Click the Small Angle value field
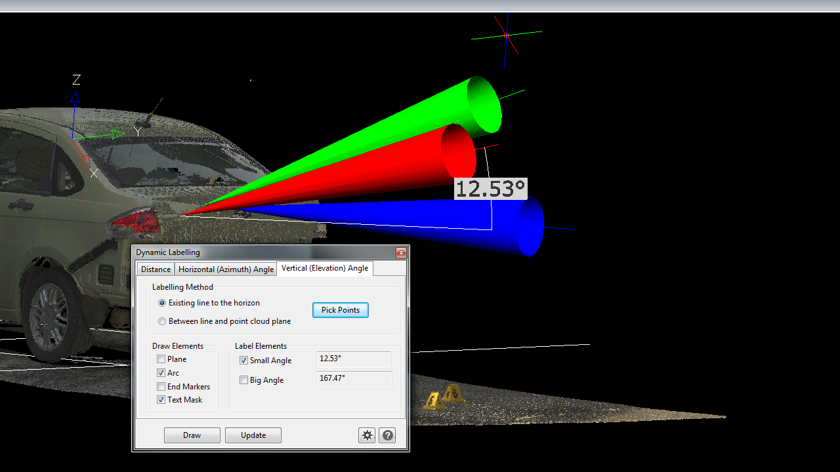Screen dimensions: 840x472 click(354, 359)
